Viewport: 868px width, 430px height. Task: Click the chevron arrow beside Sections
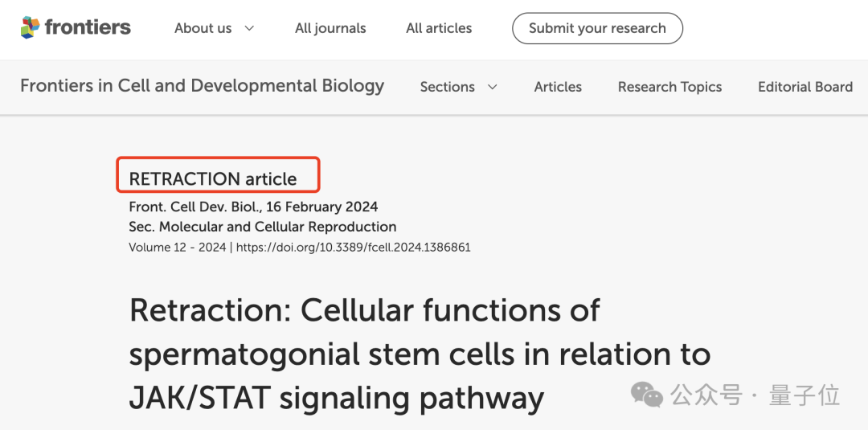(493, 87)
